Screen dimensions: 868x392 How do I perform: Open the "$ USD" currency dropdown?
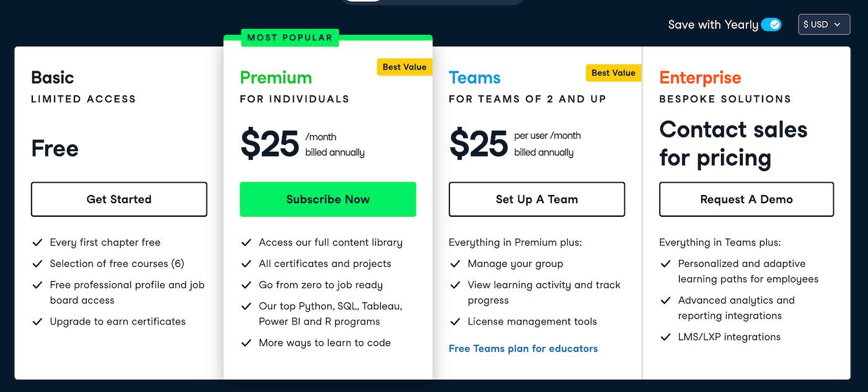(823, 24)
